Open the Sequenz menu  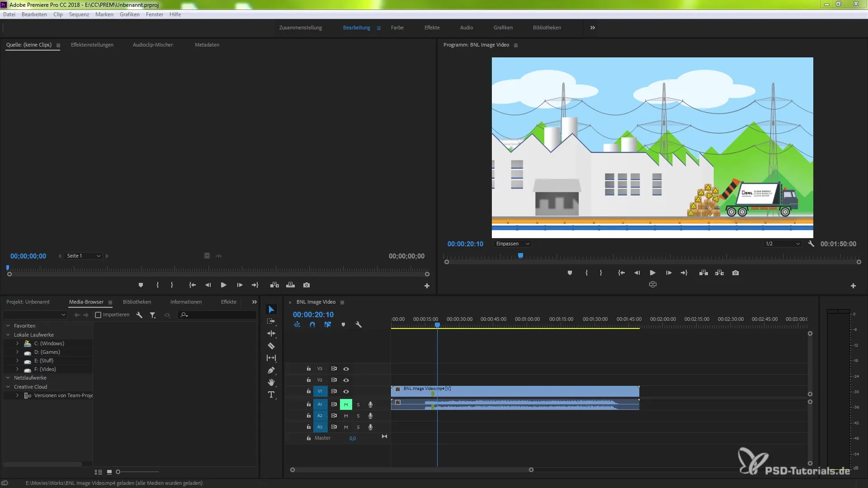click(x=79, y=14)
